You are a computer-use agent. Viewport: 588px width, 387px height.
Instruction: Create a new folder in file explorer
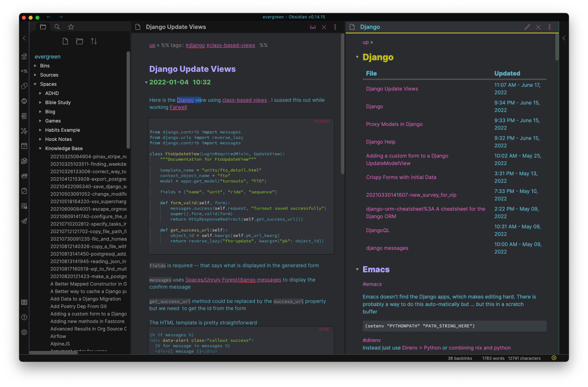coord(80,41)
